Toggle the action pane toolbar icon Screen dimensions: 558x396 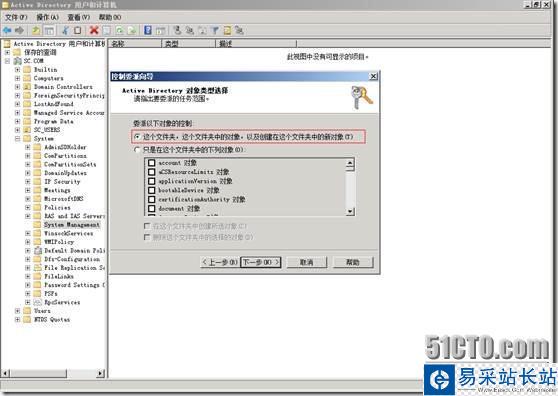point(160,31)
